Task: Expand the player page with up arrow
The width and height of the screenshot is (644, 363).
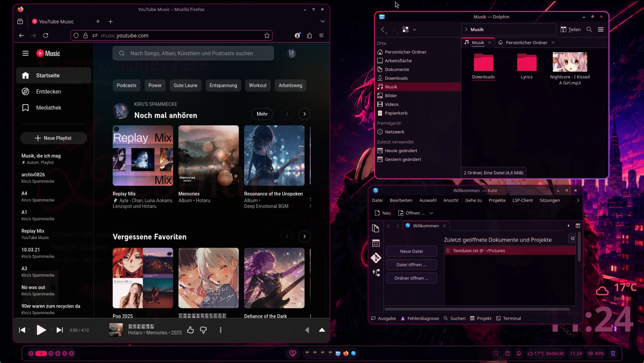Action: point(322,330)
